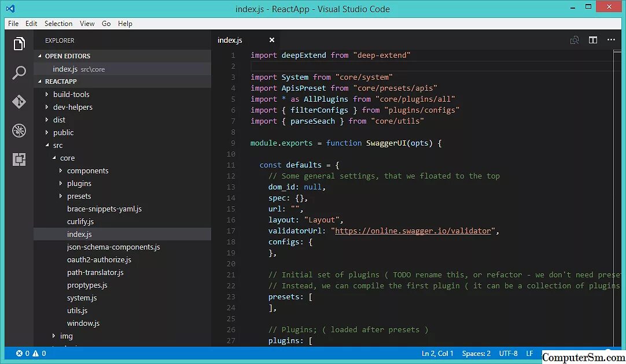Expand the plugins folder

click(61, 183)
